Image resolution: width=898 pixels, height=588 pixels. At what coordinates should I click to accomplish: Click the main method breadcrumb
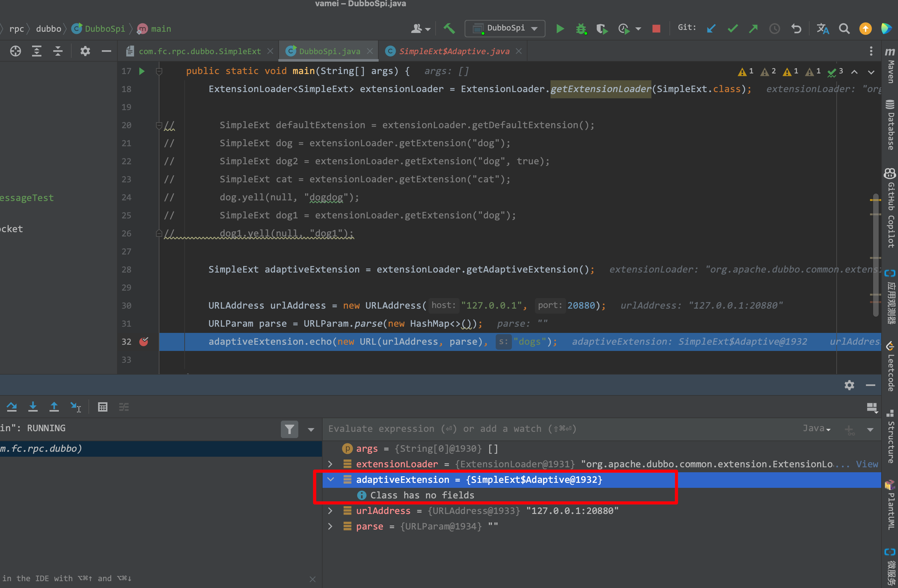click(154, 29)
